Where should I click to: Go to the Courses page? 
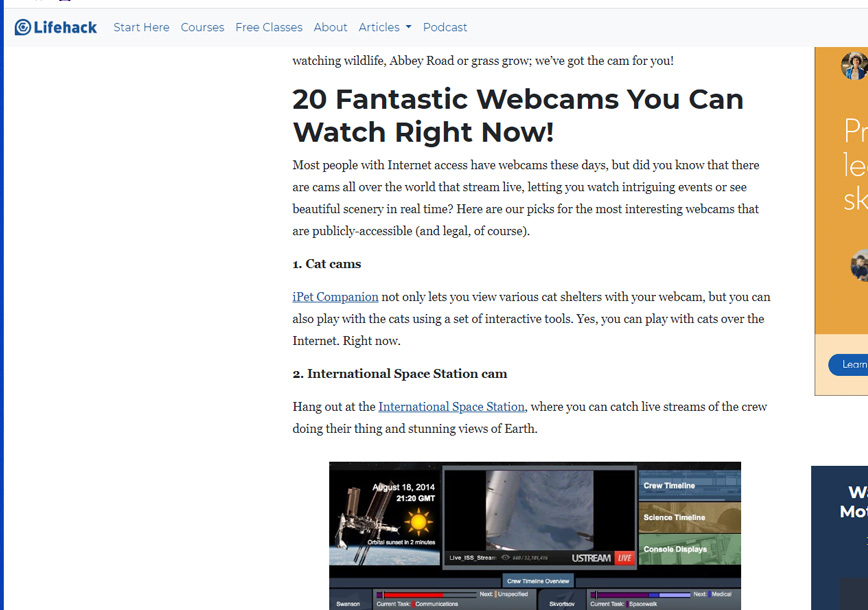click(x=202, y=27)
